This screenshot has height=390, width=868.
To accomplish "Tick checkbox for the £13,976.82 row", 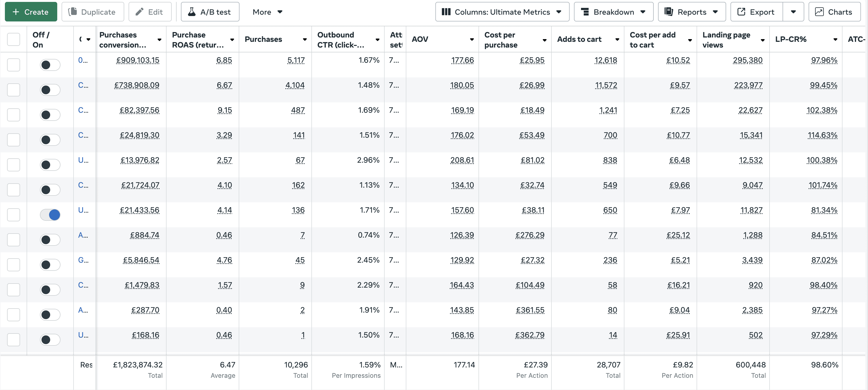I will pyautogui.click(x=14, y=165).
